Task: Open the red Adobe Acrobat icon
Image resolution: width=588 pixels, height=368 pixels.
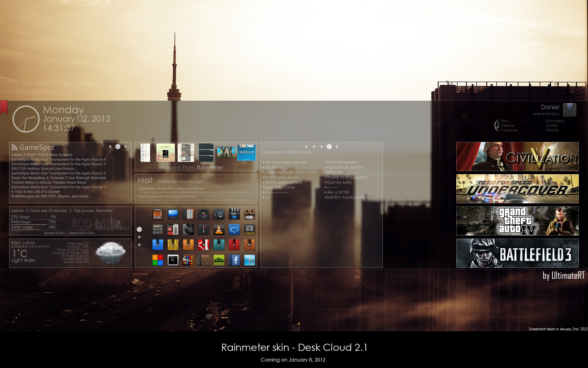Action: [x=204, y=245]
